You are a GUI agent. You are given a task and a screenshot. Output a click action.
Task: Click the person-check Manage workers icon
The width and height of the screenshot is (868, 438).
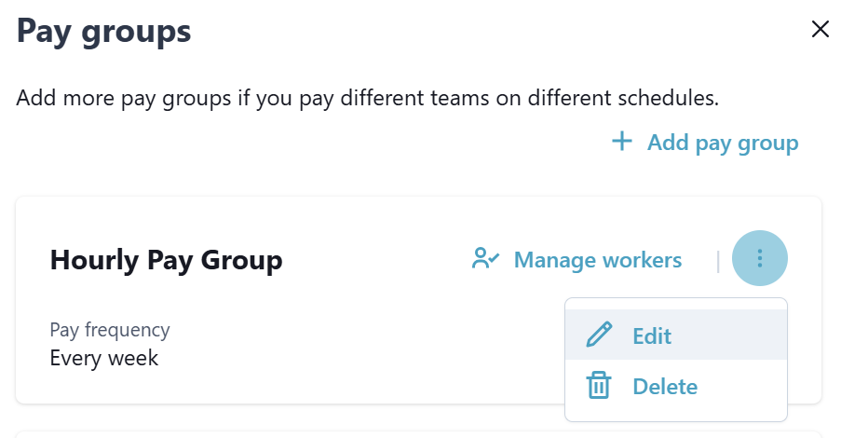click(x=485, y=259)
